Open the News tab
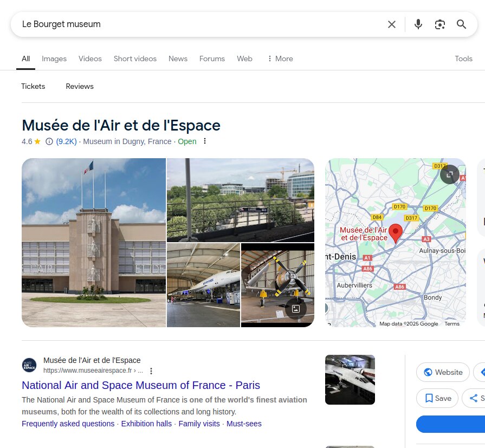 tap(178, 59)
